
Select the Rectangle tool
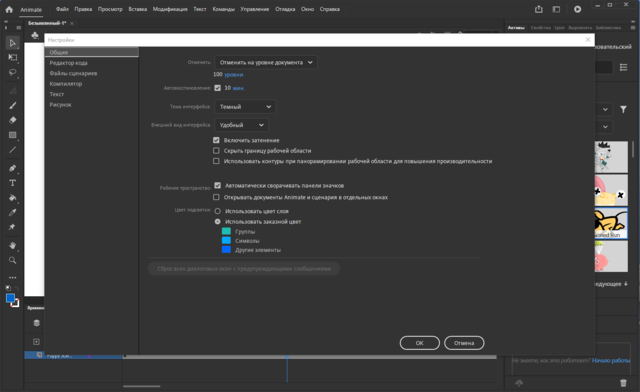click(13, 135)
